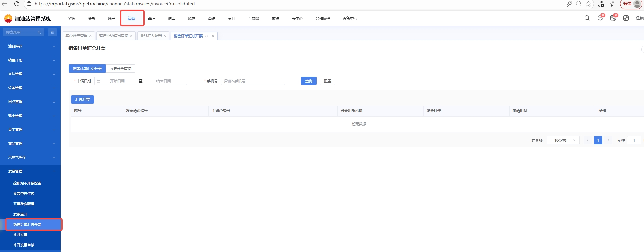Close the 单位账户管理 tab
Screen dimensions: 644x252
[90, 36]
